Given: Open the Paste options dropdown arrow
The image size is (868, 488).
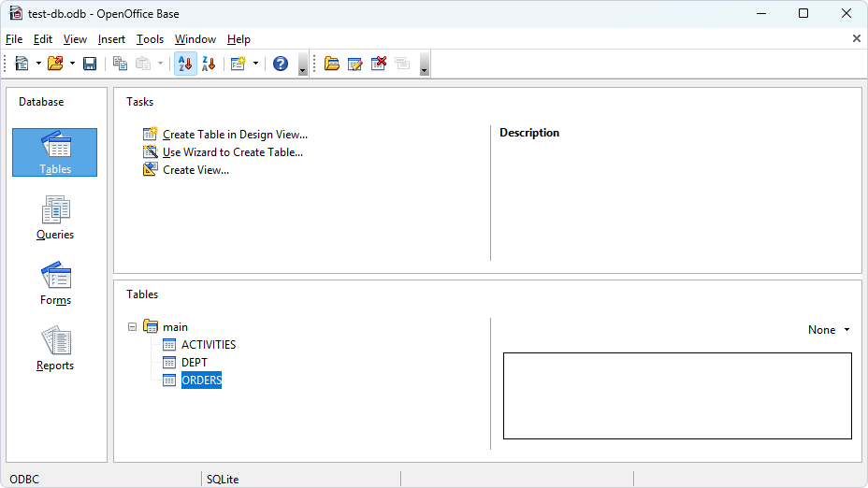Looking at the screenshot, I should (161, 64).
